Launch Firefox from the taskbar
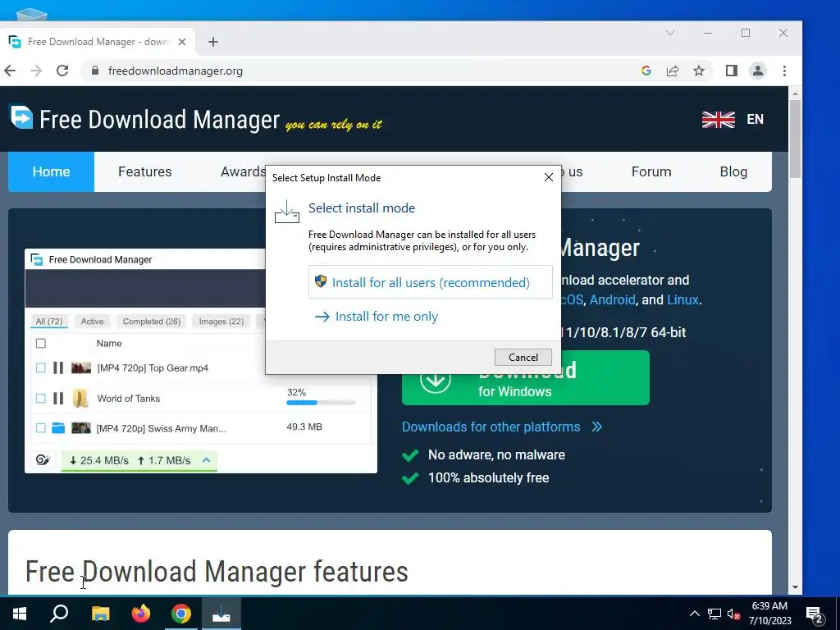The image size is (840, 630). click(141, 614)
